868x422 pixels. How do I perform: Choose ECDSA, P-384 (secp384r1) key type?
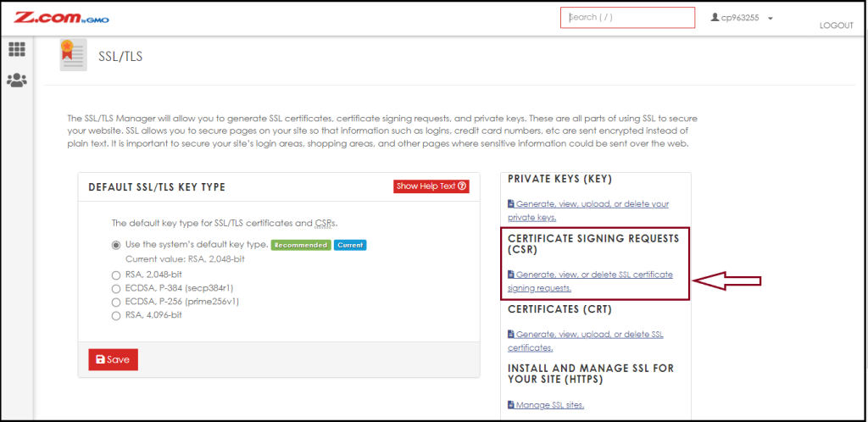(x=115, y=288)
